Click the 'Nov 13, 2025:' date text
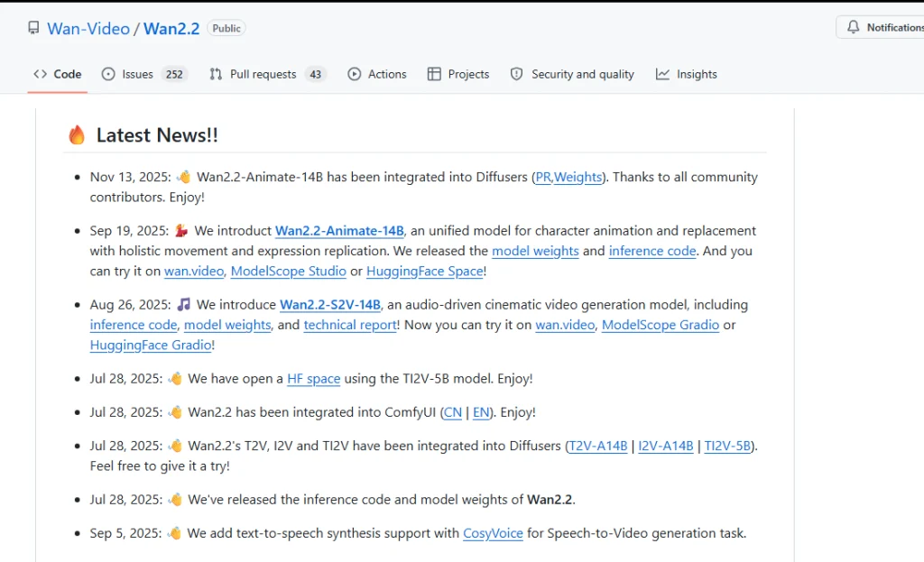This screenshot has height=562, width=924. pyautogui.click(x=131, y=178)
